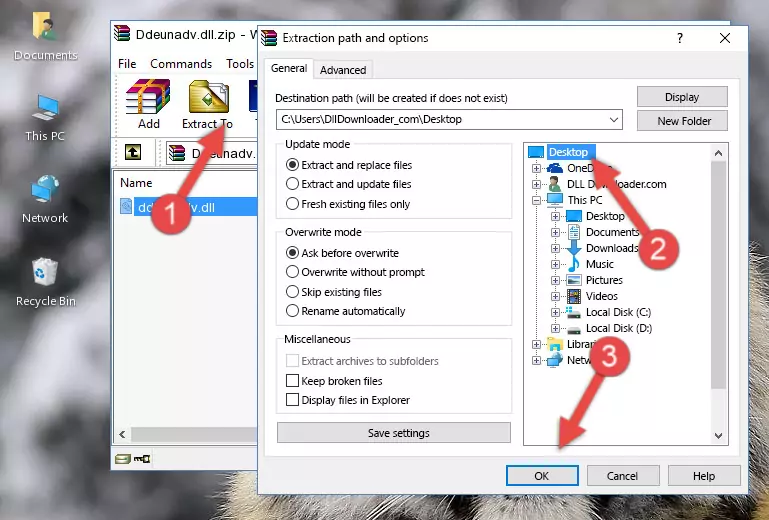Click the Add archive icon in WinRAR
Viewport: 769px width, 520px height.
[148, 104]
